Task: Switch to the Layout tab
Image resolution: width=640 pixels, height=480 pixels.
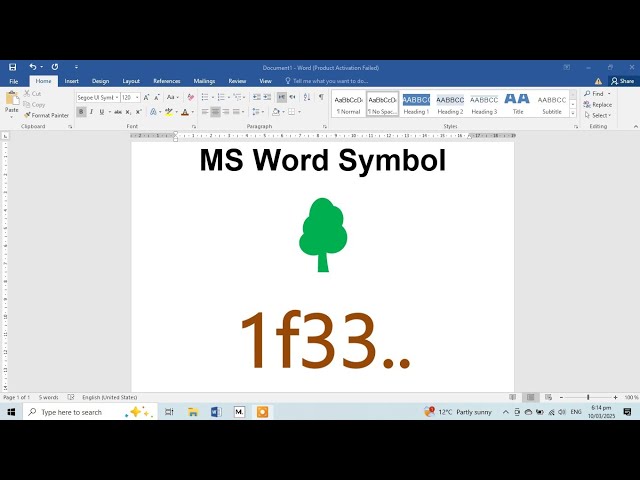Action: point(131,81)
